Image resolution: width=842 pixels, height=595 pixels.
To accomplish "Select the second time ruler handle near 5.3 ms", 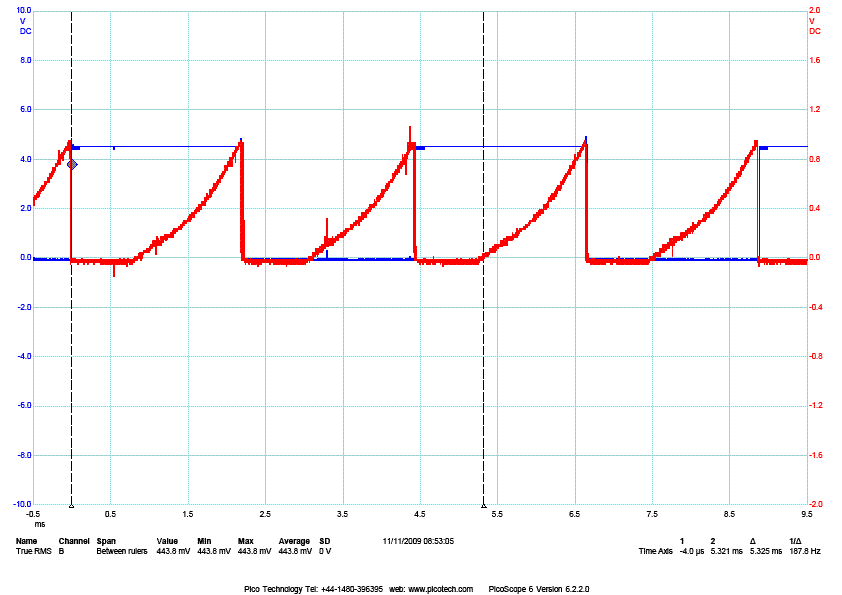I will [x=484, y=507].
